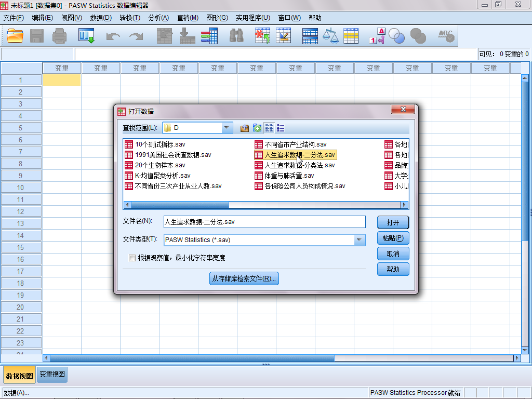This screenshot has height=399, width=532.
Task: Click the split file icon
Action: [x=310, y=36]
